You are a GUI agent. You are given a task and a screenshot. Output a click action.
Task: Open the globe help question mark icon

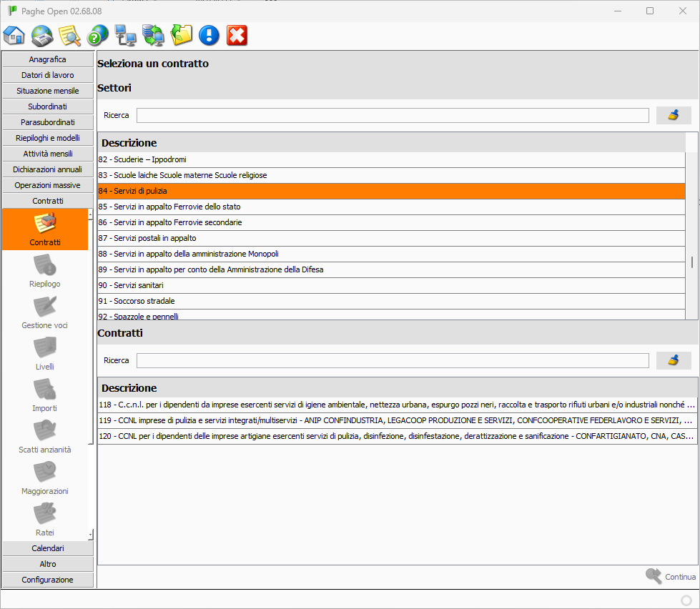tap(97, 35)
